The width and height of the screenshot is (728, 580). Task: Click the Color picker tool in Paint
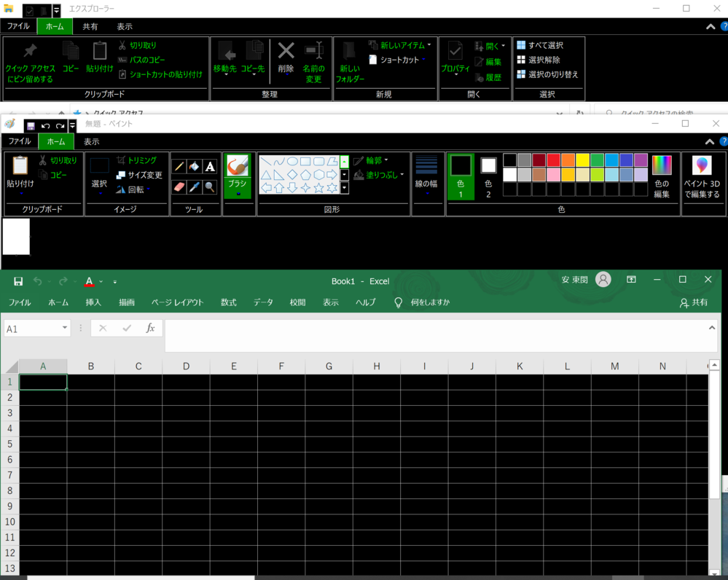[x=195, y=187]
